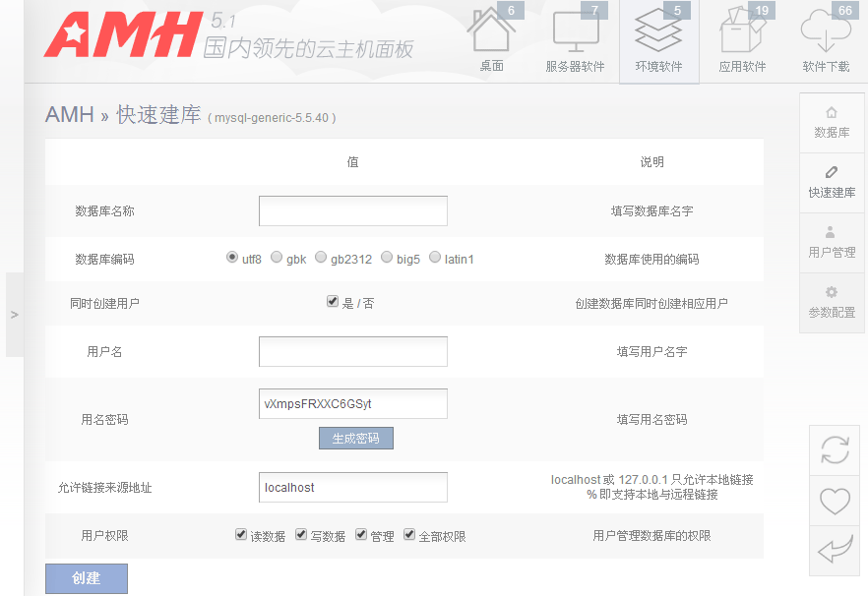Toggle the 读数据 permission checkbox
Viewport: 868px width, 596px height.
click(x=241, y=535)
